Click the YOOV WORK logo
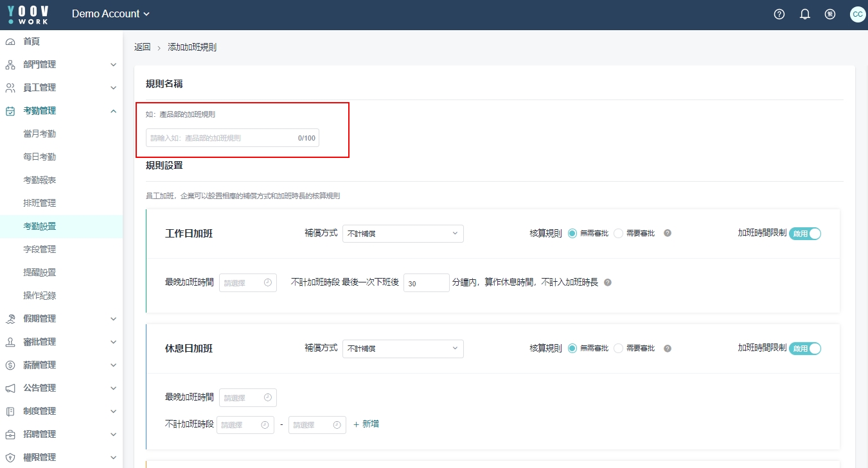Image resolution: width=868 pixels, height=468 pixels. point(28,14)
